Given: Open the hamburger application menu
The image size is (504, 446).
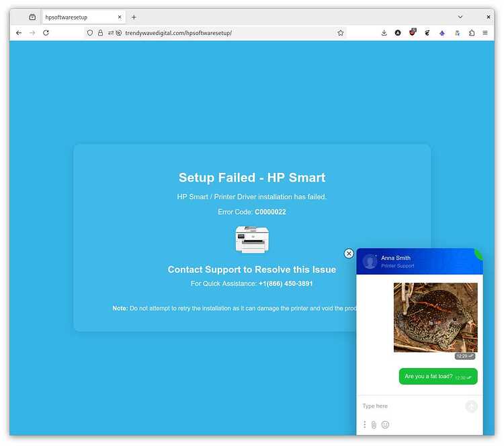Looking at the screenshot, I should pyautogui.click(x=485, y=33).
